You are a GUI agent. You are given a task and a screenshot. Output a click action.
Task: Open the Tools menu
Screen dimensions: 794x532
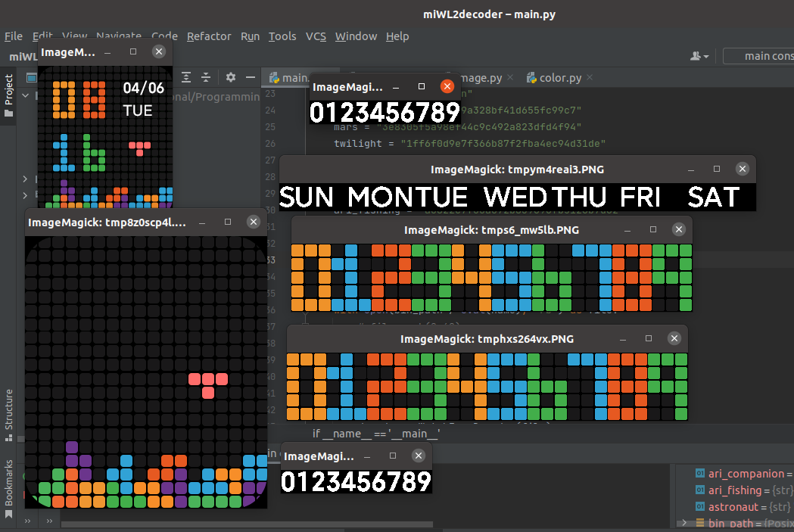282,36
